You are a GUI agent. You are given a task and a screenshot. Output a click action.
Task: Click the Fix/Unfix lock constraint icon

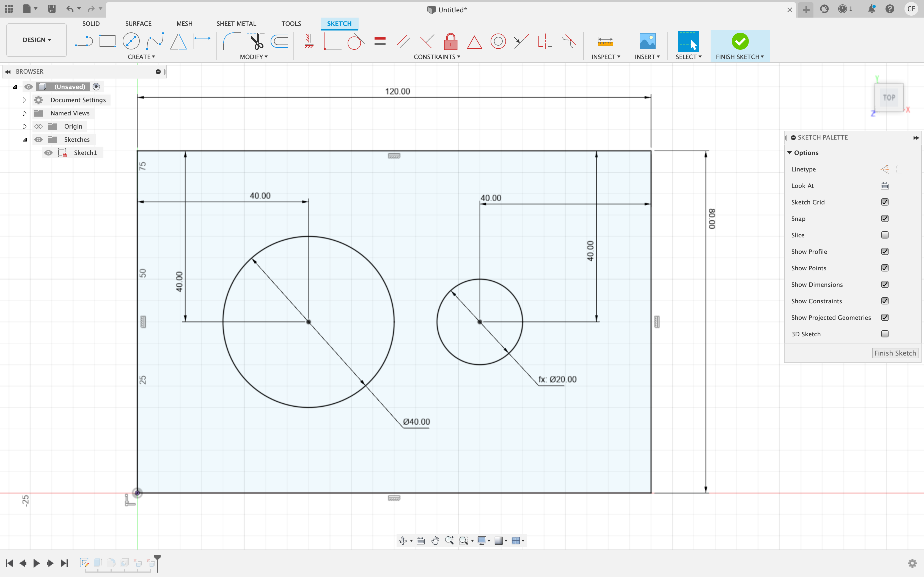pyautogui.click(x=450, y=41)
